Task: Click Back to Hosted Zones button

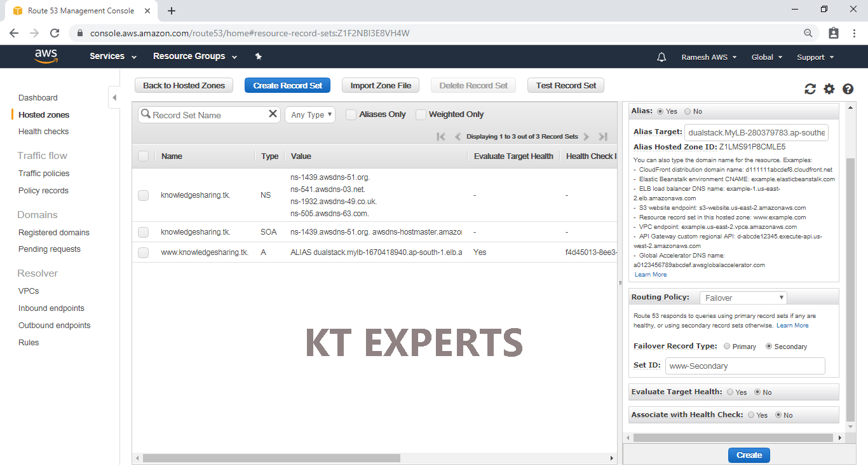Action: [x=184, y=85]
